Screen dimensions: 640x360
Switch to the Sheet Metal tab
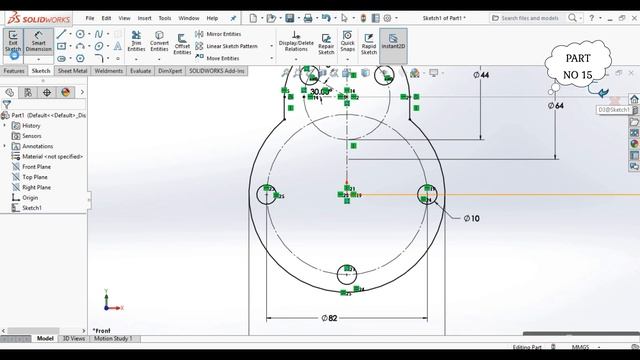73,71
